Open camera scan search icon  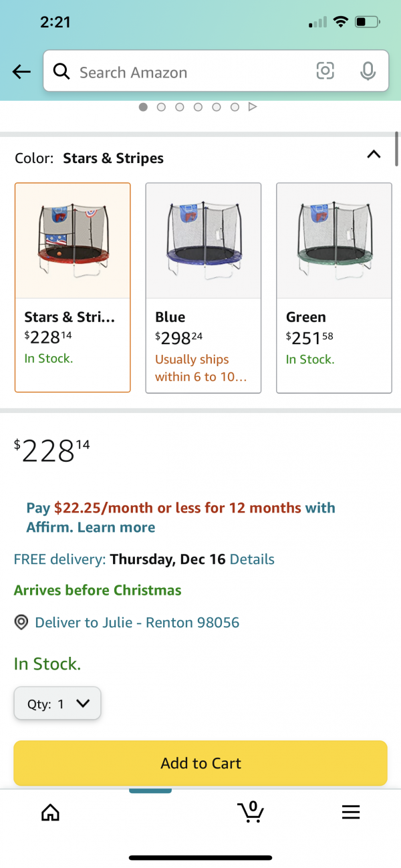pyautogui.click(x=325, y=71)
